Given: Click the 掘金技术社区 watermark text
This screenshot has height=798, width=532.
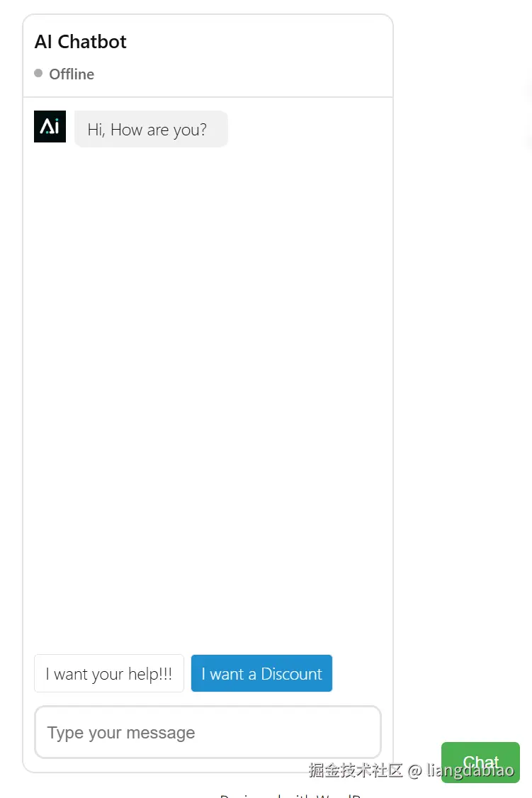Looking at the screenshot, I should click(356, 770).
